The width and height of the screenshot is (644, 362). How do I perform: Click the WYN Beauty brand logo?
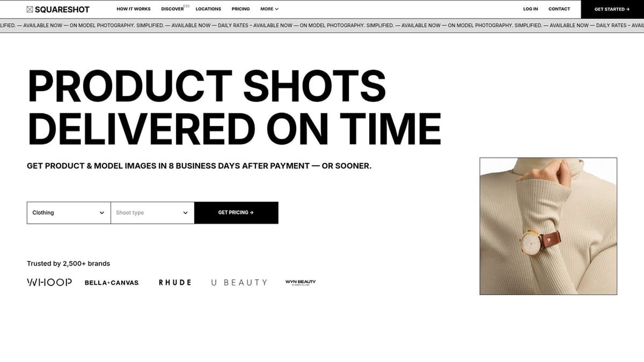pyautogui.click(x=300, y=282)
